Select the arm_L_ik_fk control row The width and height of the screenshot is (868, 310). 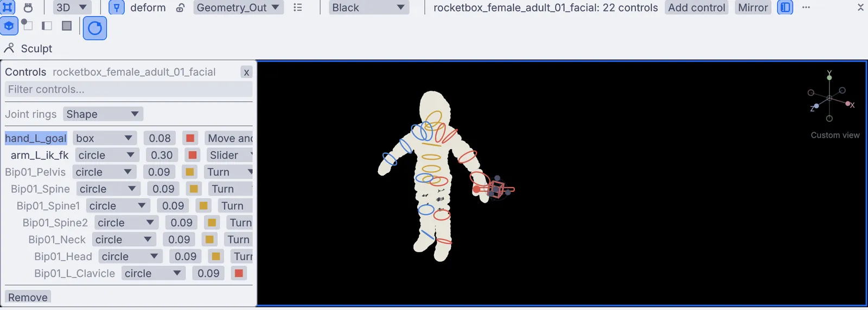pyautogui.click(x=40, y=155)
